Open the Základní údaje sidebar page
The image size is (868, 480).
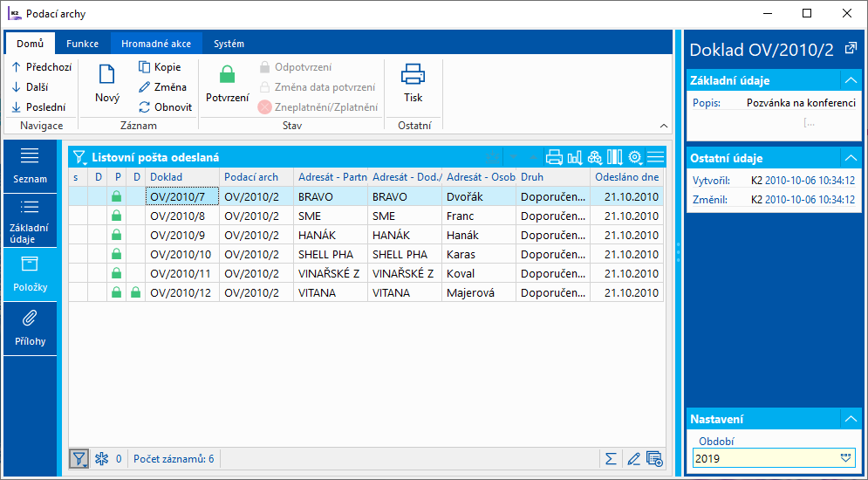[x=30, y=220]
